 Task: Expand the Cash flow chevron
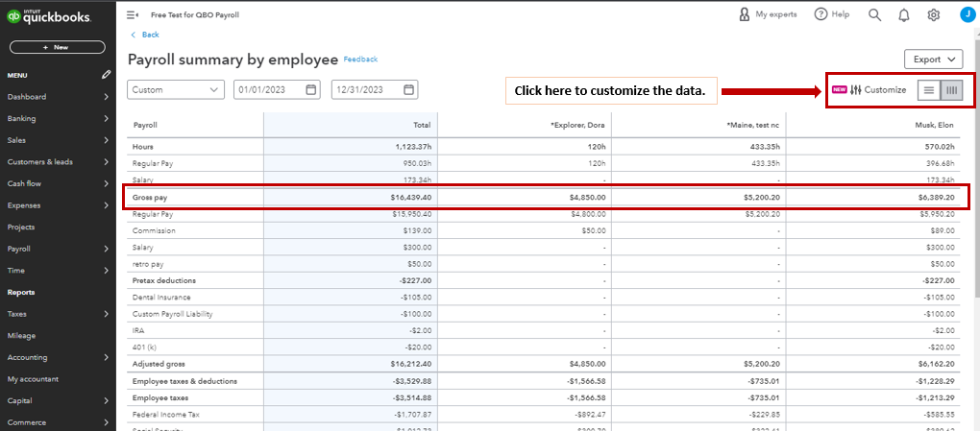point(107,183)
